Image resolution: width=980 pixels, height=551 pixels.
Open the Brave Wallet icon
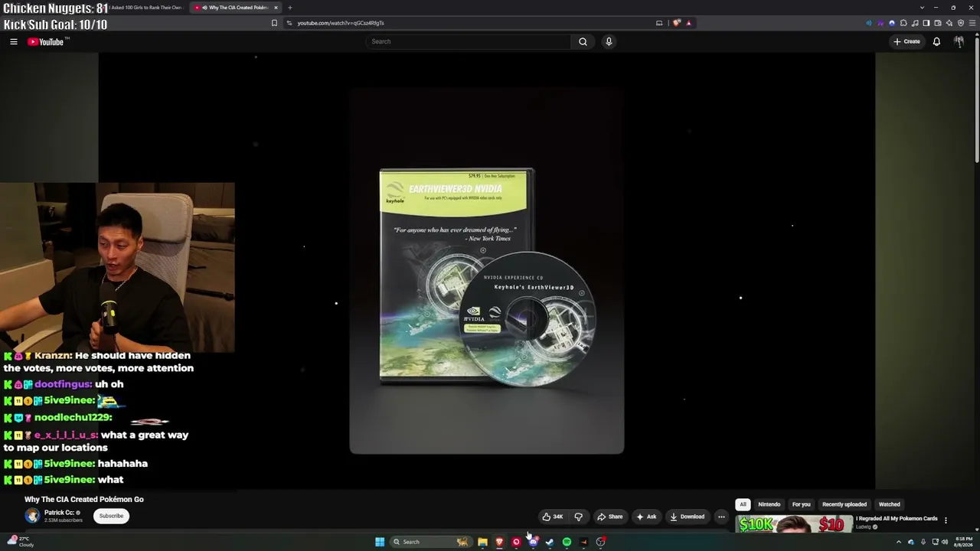click(938, 23)
